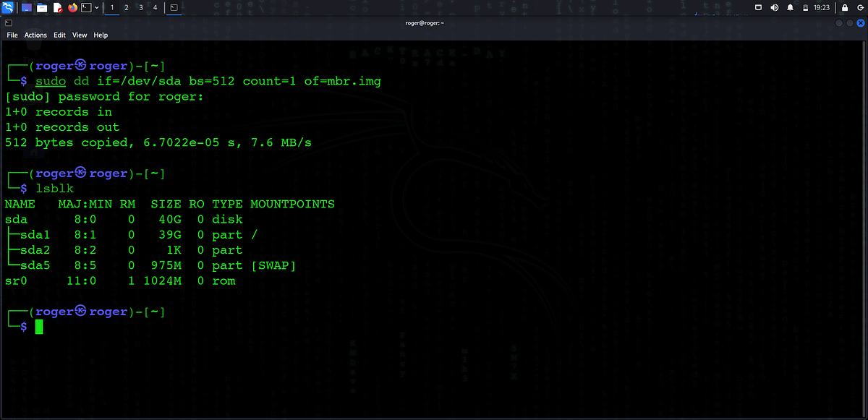Lock the screen with the padlock icon
868x420 pixels.
845,7
